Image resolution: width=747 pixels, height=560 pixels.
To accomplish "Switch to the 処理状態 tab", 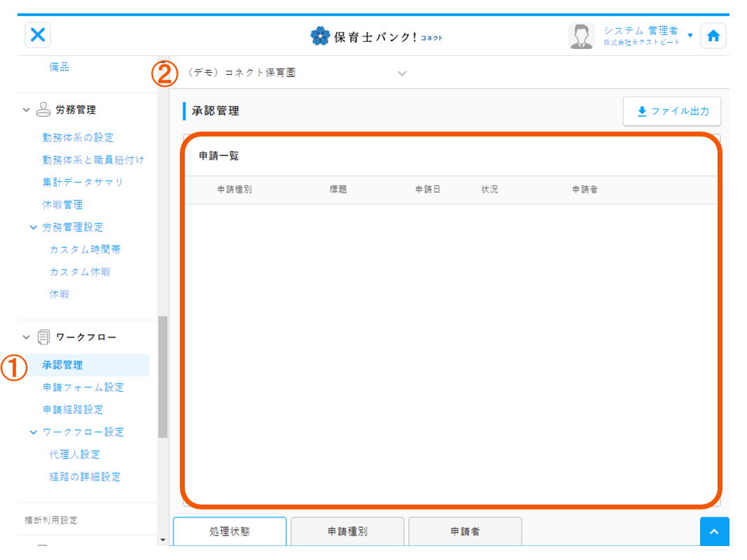I will 230,531.
